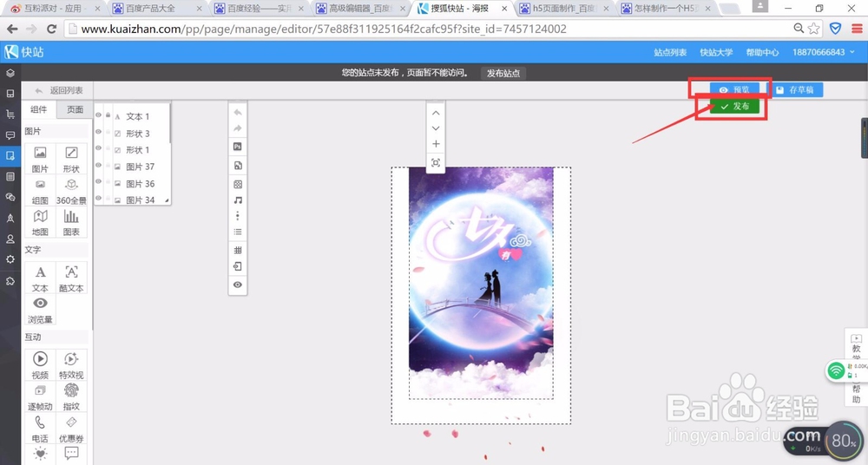Switch to the 互粉派对 browser tab

pos(56,9)
